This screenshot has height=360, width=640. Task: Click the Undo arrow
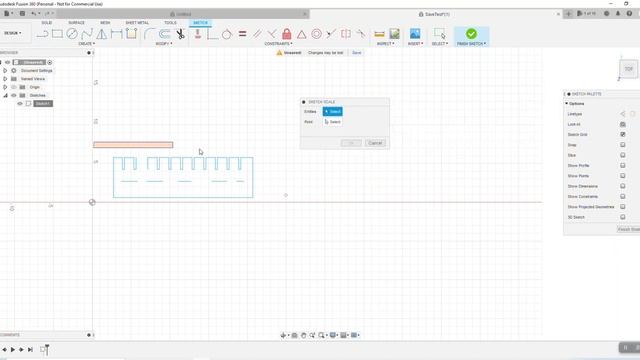(x=34, y=13)
